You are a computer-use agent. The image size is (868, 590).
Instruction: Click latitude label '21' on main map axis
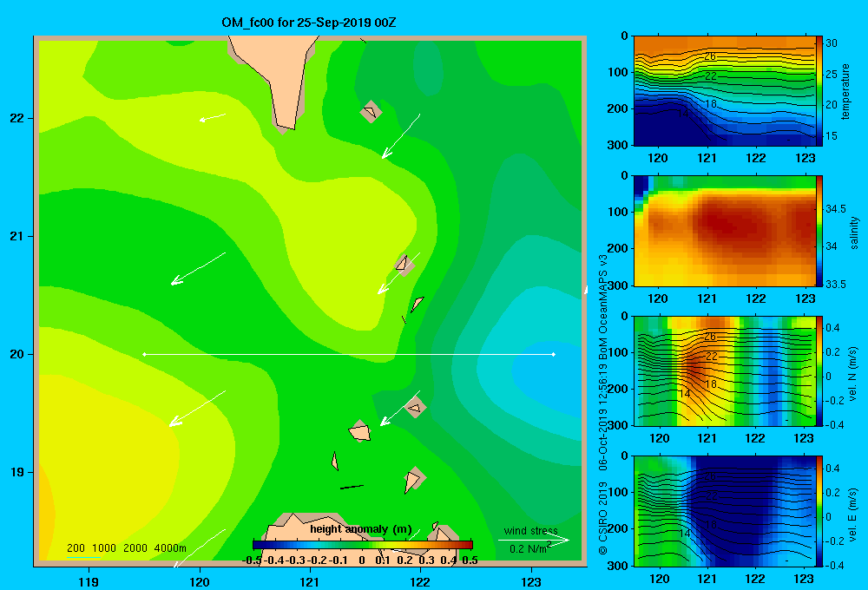(17, 236)
